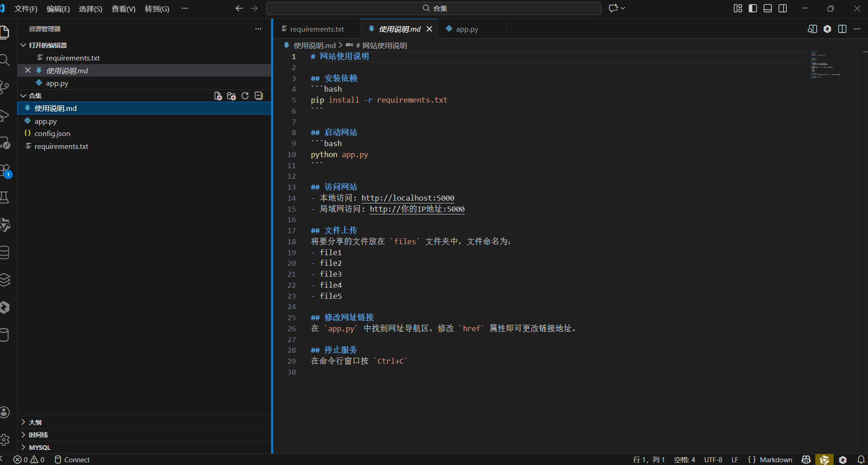Toggle the bottom panel

tap(768, 8)
